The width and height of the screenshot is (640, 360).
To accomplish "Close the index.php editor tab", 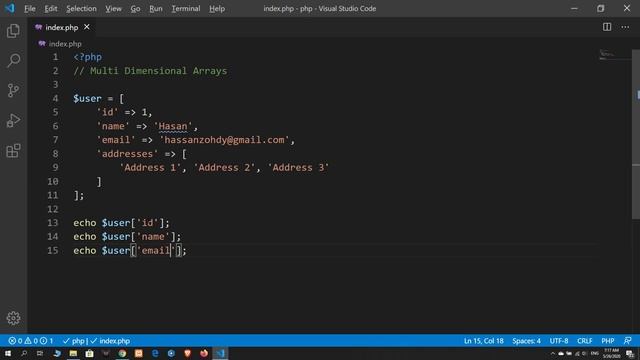I will pos(87,27).
